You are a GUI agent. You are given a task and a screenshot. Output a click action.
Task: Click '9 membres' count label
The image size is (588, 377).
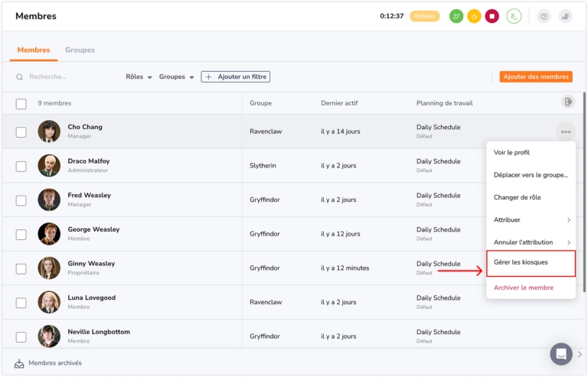pyautogui.click(x=54, y=103)
